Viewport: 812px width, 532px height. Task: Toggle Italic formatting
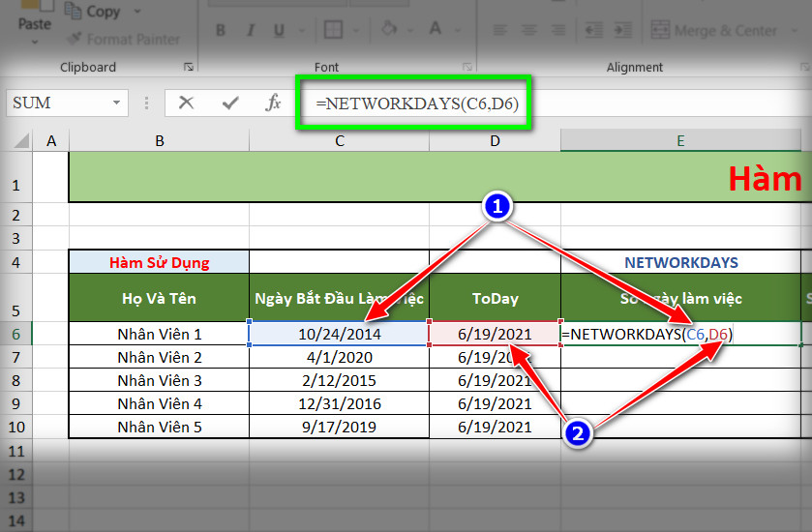click(251, 31)
